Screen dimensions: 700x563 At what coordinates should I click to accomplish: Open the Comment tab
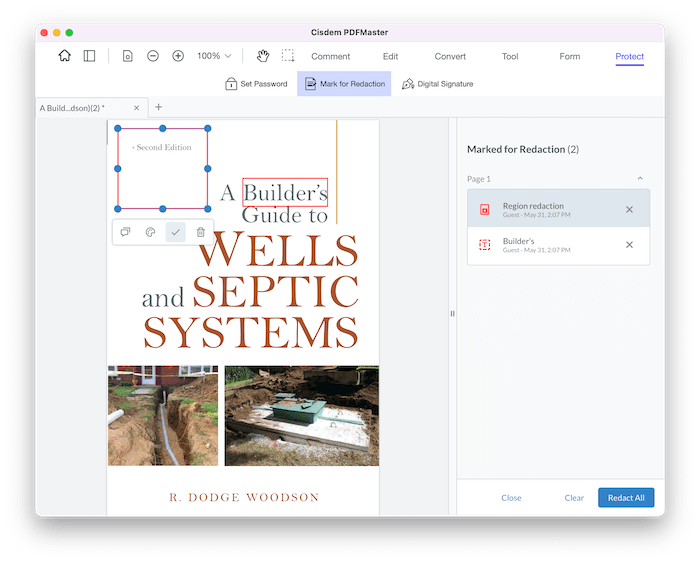[330, 56]
